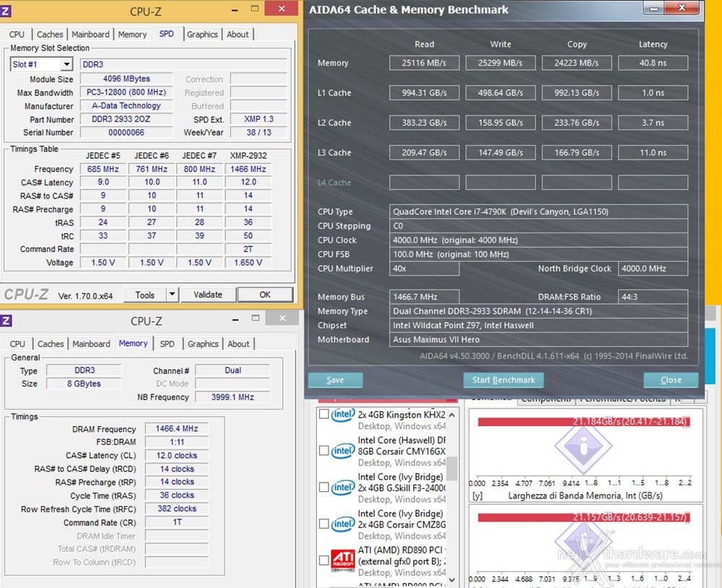Click info diamond icon in first bandwidth chart
Image resolution: width=722 pixels, height=588 pixels.
coord(583,446)
